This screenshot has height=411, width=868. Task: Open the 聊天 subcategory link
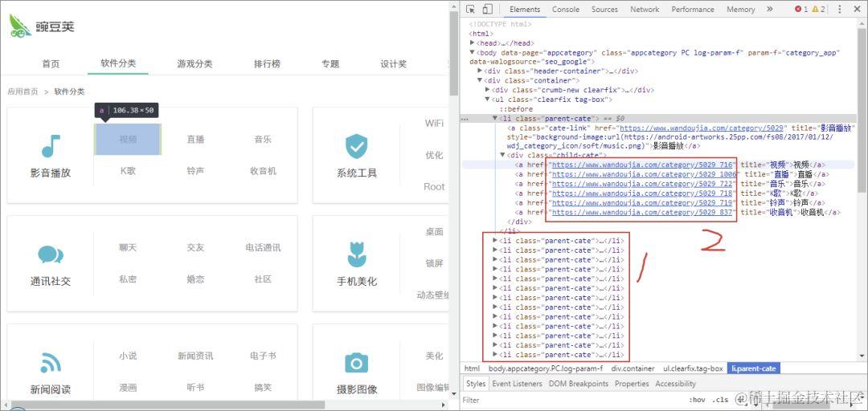click(128, 248)
